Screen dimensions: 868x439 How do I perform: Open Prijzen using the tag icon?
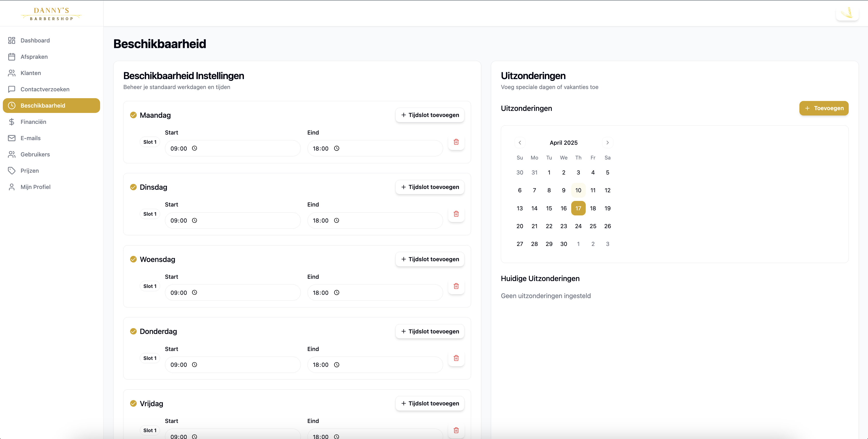click(x=11, y=171)
